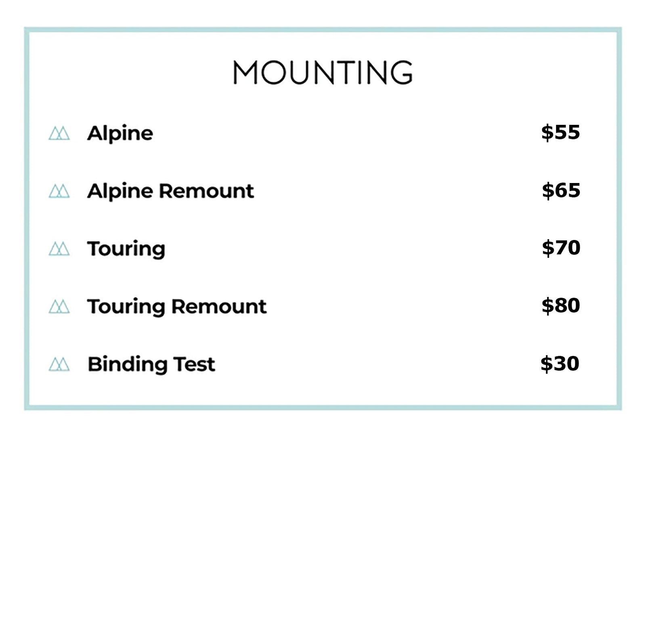The image size is (646, 644).
Task: Select the $65 Alpine Remount price
Action: (561, 190)
